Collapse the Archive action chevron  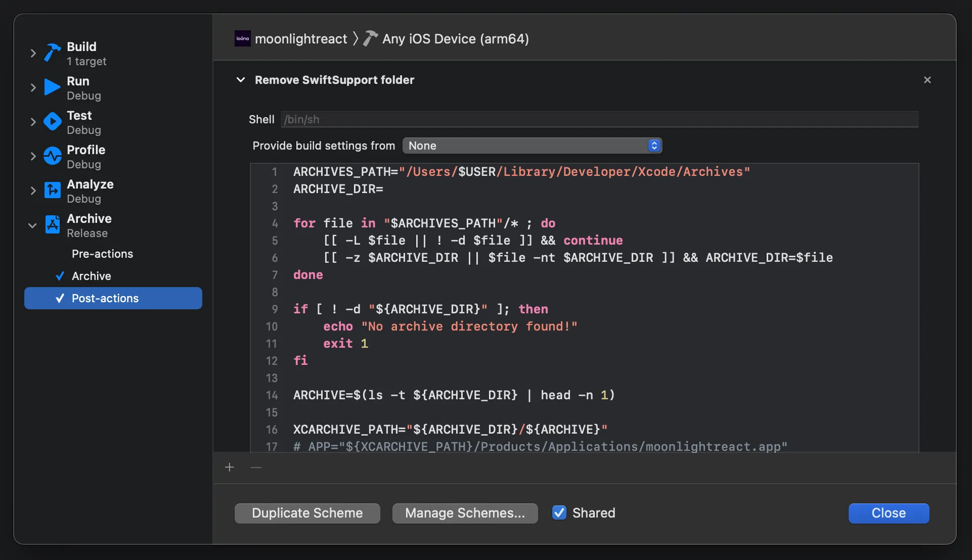pos(32,225)
